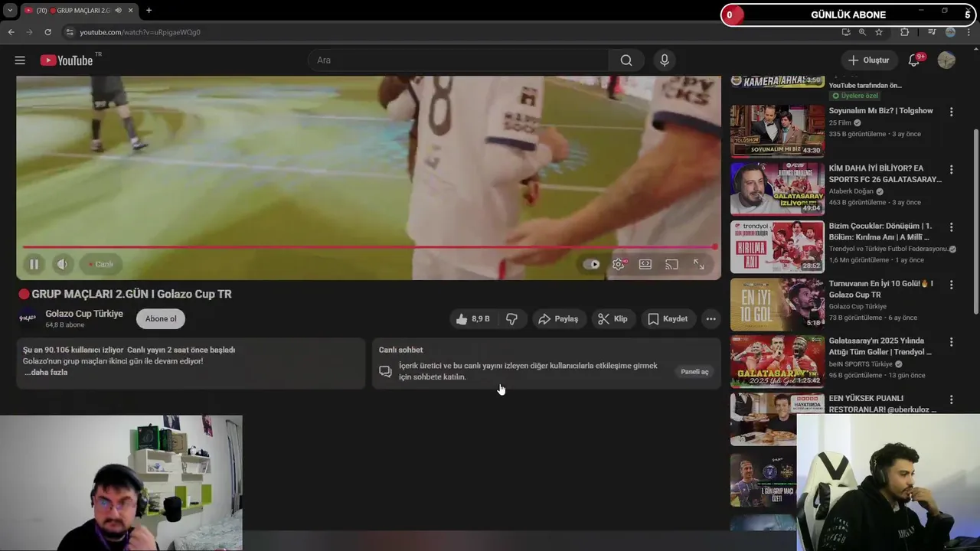Open options for Soyunalım Mı Biz video
This screenshot has height=551, width=980.
(952, 112)
